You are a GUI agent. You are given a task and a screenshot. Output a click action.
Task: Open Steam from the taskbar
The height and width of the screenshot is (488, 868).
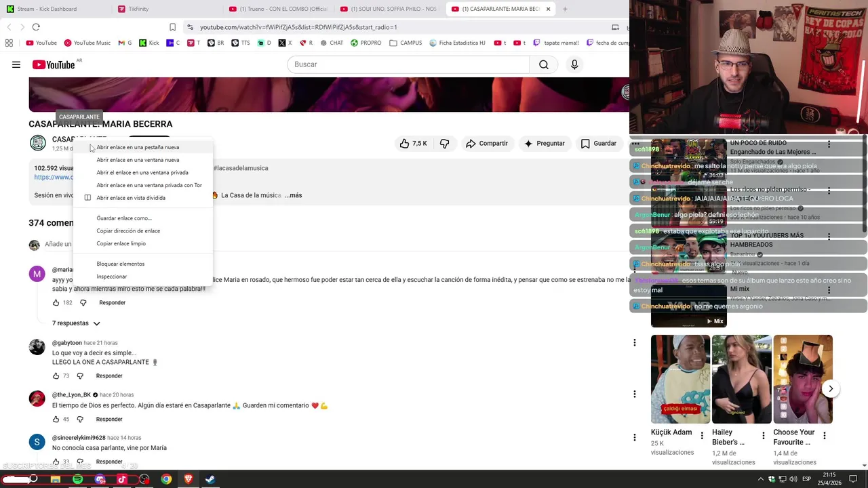pyautogui.click(x=210, y=479)
